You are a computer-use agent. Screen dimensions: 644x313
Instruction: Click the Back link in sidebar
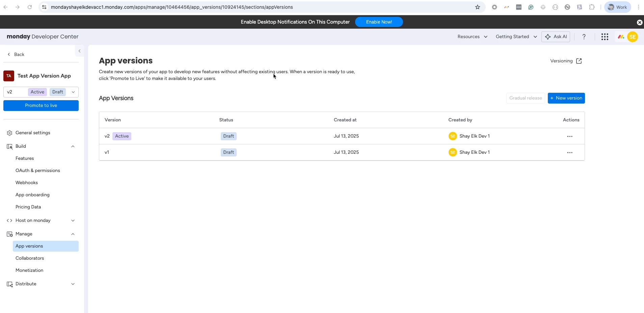[x=16, y=54]
